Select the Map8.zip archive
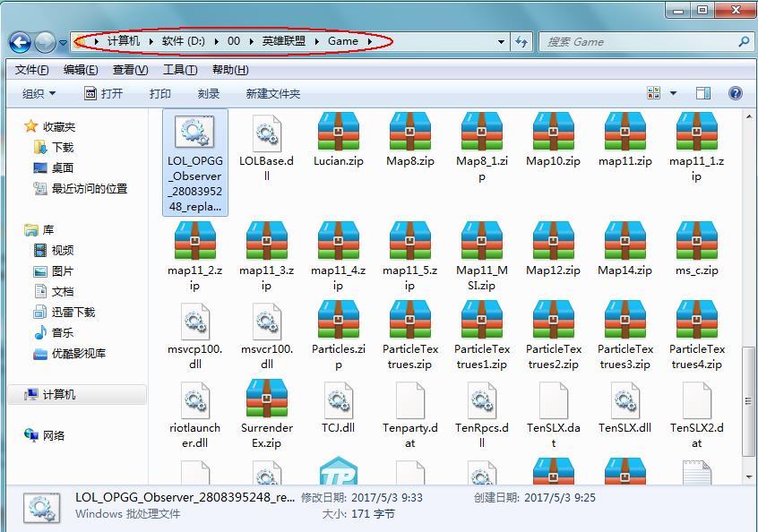The image size is (758, 532). (x=410, y=140)
